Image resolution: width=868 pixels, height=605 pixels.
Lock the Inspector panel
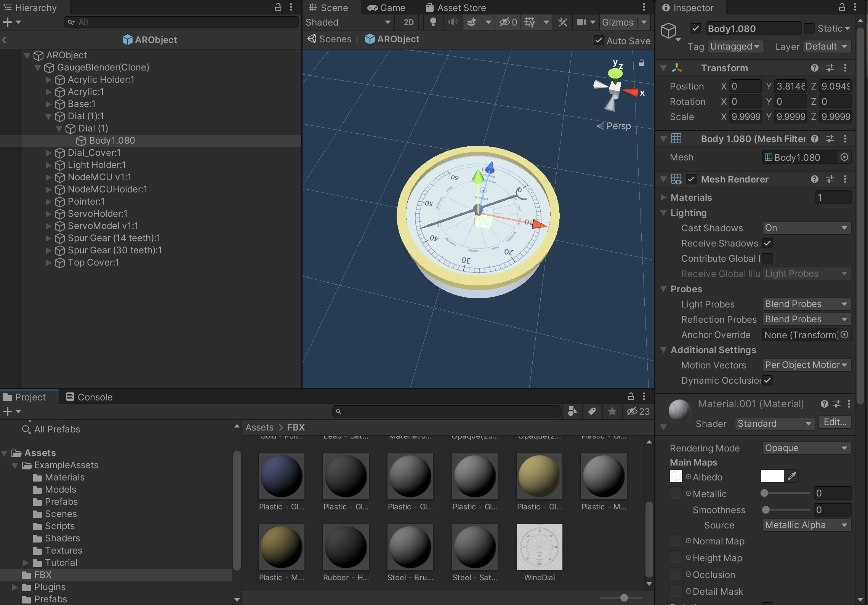click(842, 7)
